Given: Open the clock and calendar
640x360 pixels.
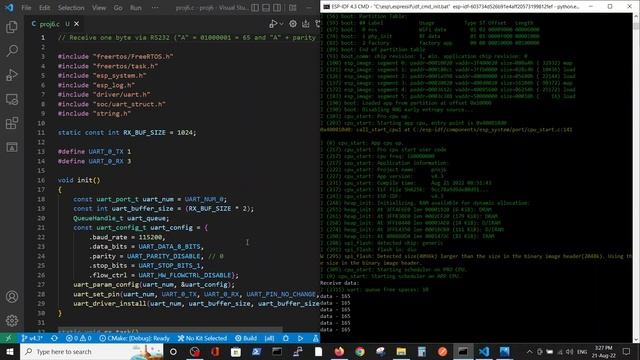Looking at the screenshot, I should [604, 352].
